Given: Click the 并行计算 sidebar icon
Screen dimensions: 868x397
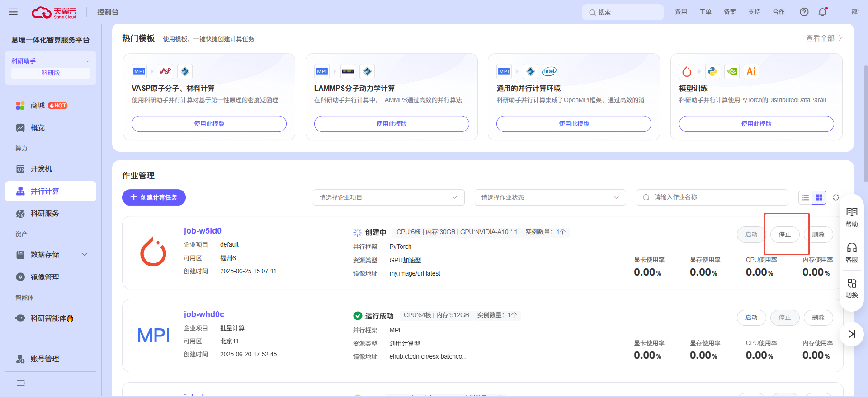Looking at the screenshot, I should pyautogui.click(x=20, y=191).
